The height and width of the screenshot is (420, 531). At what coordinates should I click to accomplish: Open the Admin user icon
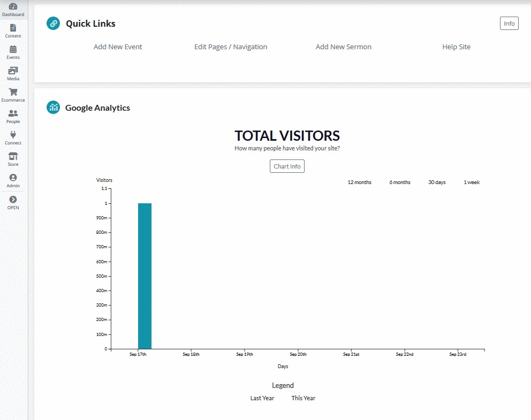pyautogui.click(x=13, y=178)
